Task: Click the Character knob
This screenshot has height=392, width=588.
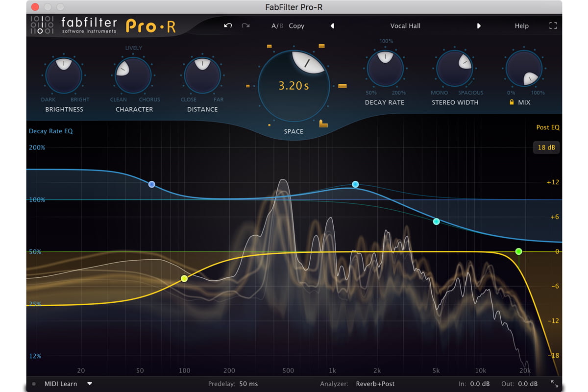Action: (133, 75)
